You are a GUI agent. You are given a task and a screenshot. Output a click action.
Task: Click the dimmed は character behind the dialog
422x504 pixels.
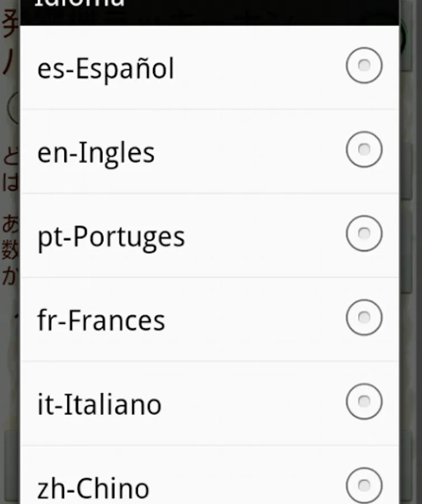click(11, 183)
